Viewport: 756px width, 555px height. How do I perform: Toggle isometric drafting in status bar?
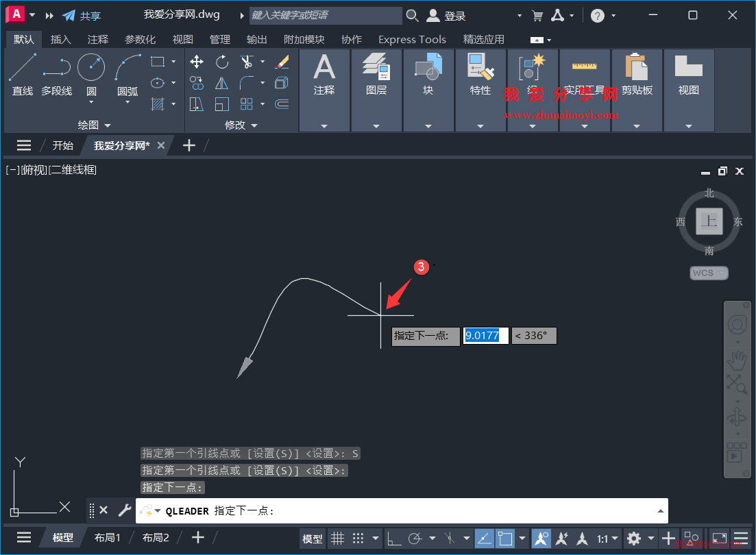pyautogui.click(x=450, y=538)
